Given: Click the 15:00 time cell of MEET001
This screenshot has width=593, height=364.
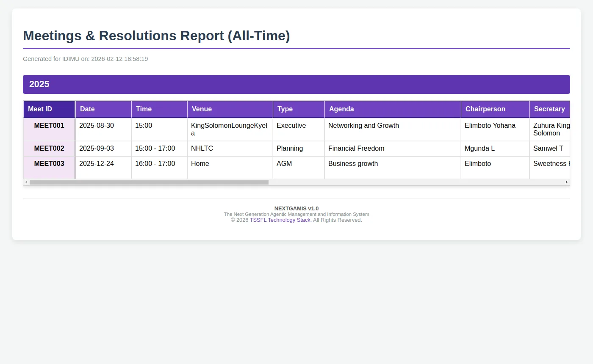Looking at the screenshot, I should click(x=159, y=130).
